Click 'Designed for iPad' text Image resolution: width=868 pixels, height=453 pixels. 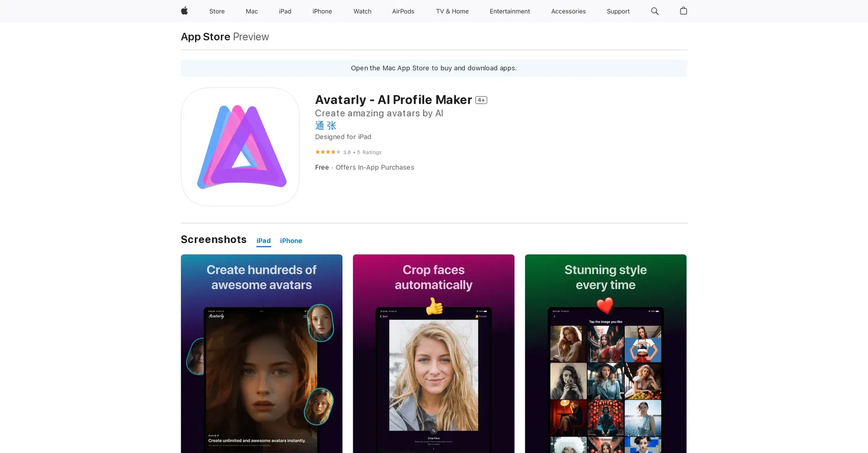(x=343, y=137)
